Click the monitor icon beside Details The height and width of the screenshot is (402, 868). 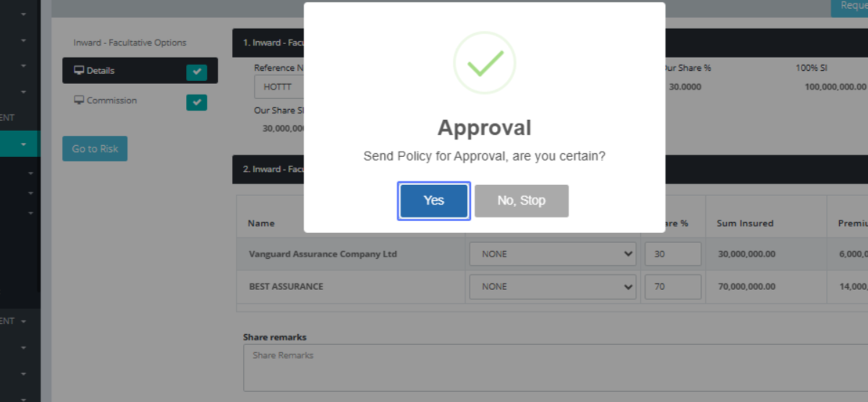[x=79, y=71]
